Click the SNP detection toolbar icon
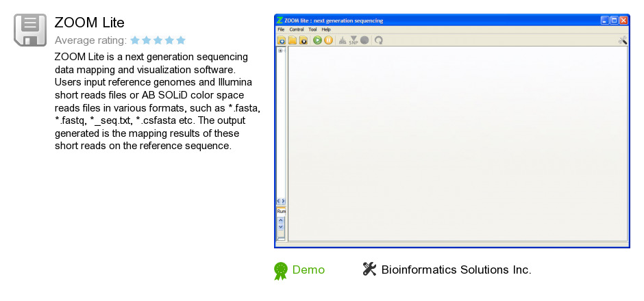 (x=354, y=40)
